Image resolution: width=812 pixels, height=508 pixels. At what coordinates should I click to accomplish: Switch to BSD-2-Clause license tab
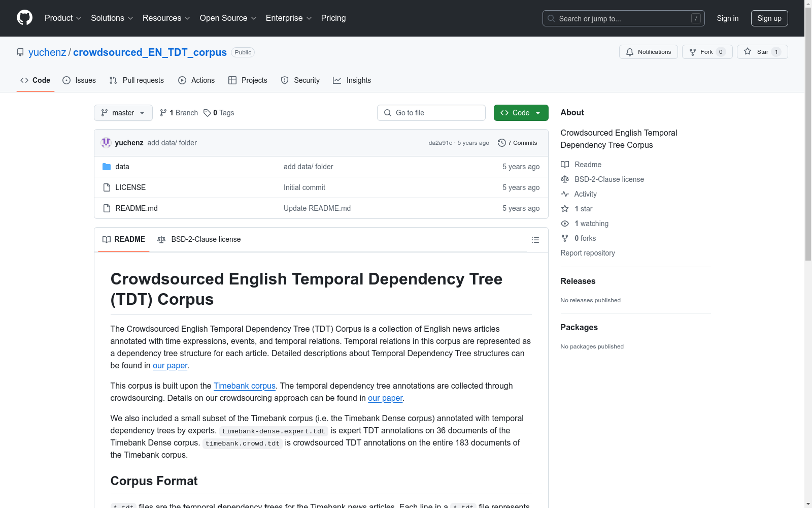pos(199,239)
